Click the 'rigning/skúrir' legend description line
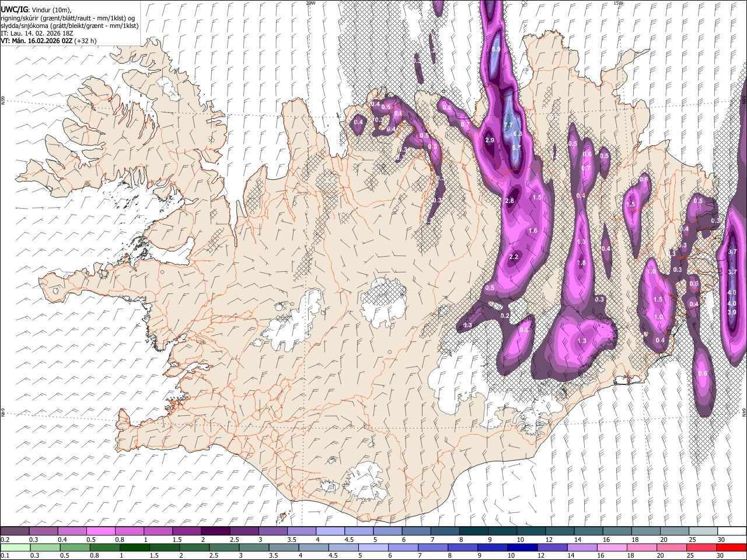Viewport: 747px width, 560px height. tap(68, 18)
